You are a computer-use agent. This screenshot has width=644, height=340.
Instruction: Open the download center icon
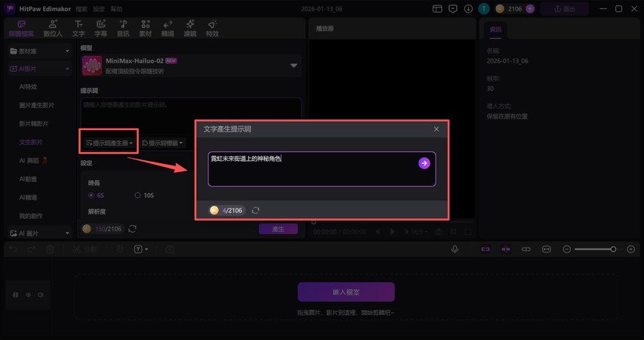(468, 8)
